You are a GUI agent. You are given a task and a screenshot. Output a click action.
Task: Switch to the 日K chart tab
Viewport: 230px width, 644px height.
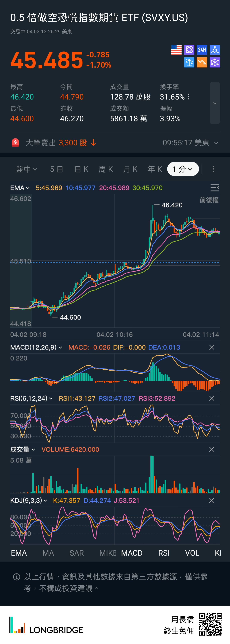pyautogui.click(x=81, y=169)
